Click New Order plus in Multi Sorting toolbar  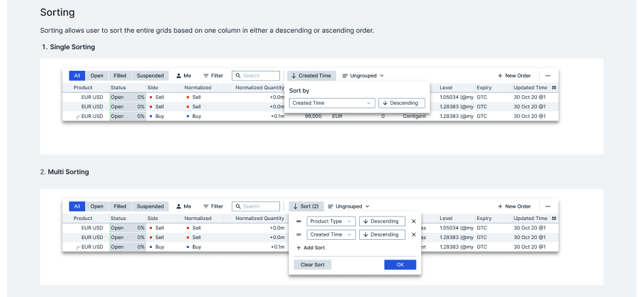tap(500, 206)
